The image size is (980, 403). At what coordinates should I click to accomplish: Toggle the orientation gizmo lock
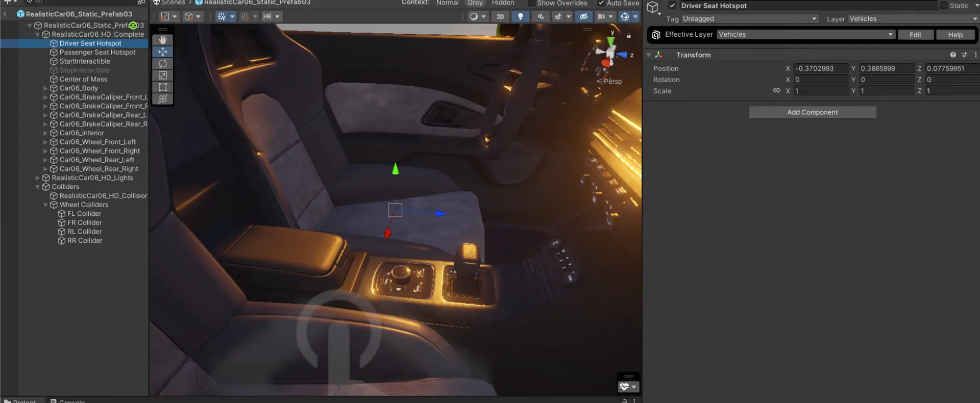[629, 36]
